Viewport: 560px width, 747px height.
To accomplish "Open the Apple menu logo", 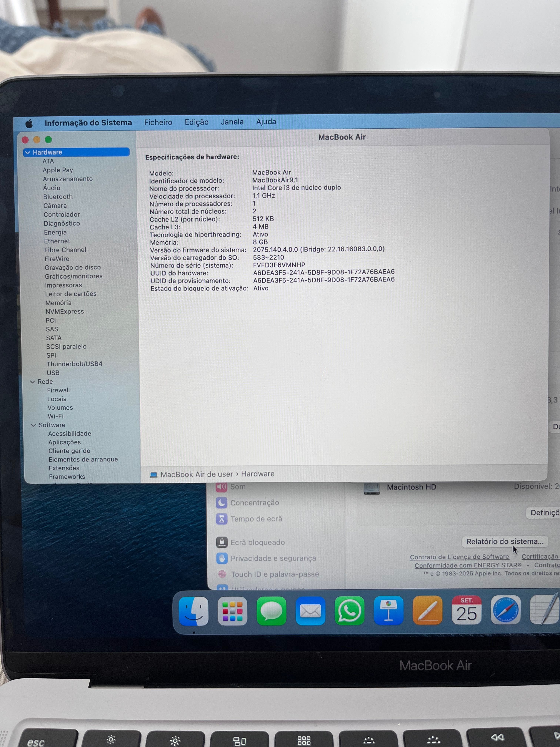I will (29, 123).
